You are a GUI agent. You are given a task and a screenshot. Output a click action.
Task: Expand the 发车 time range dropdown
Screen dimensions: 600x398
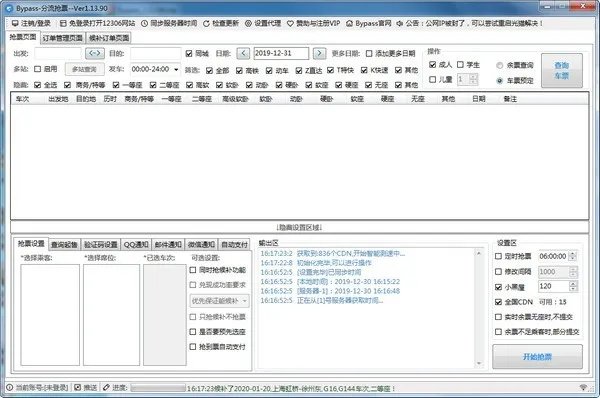(176, 70)
